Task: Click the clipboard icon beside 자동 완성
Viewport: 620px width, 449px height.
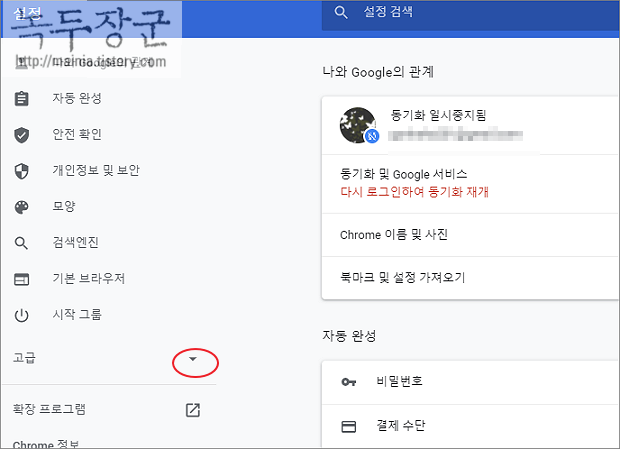Action: [x=21, y=98]
